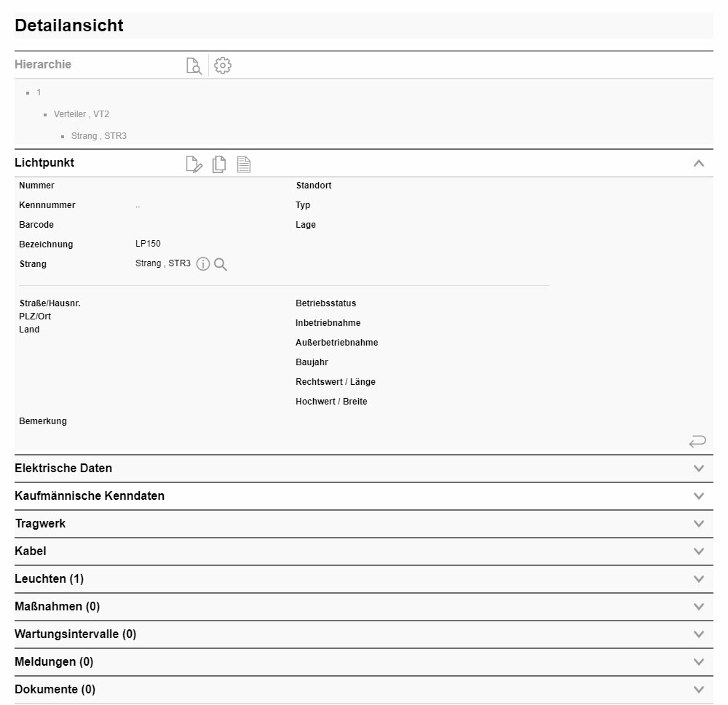The image size is (728, 705).
Task: Open the settings gear in the Hierarchie panel
Action: pos(223,65)
